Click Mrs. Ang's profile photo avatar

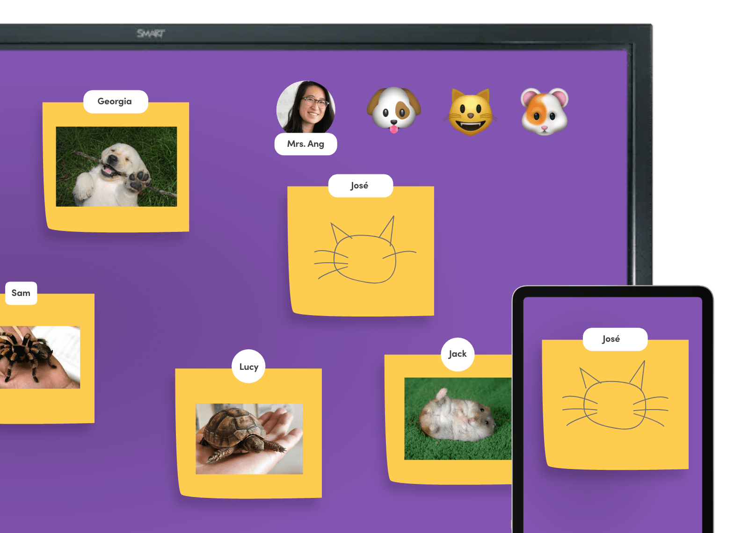(x=306, y=108)
